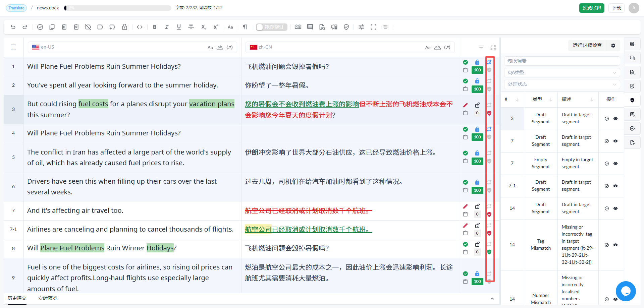Image resolution: width=644 pixels, height=308 pixels.
Task: Open the comment bubble toolbar icon
Action: (310, 27)
